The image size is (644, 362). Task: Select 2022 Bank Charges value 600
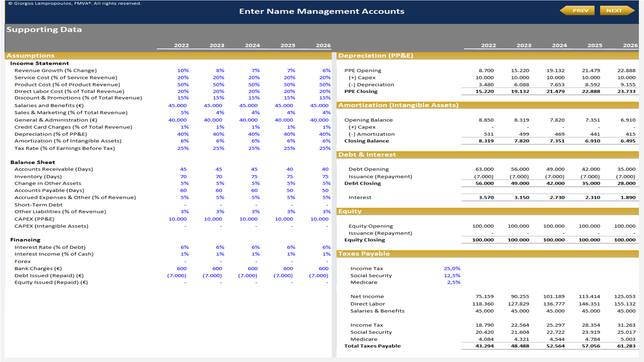182,268
